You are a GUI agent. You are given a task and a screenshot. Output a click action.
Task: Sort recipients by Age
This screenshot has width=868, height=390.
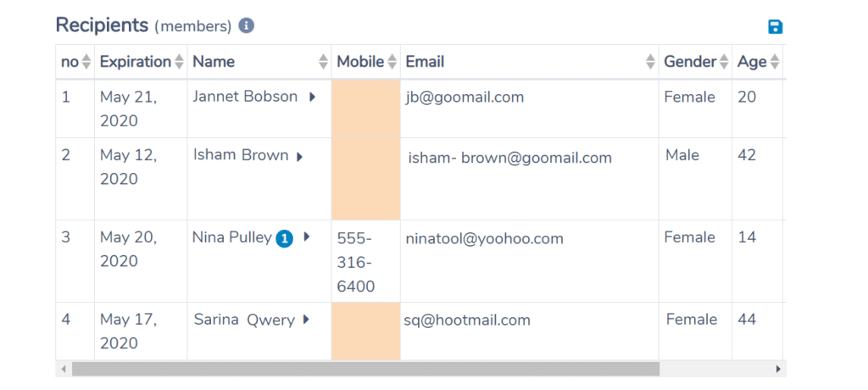tap(775, 62)
